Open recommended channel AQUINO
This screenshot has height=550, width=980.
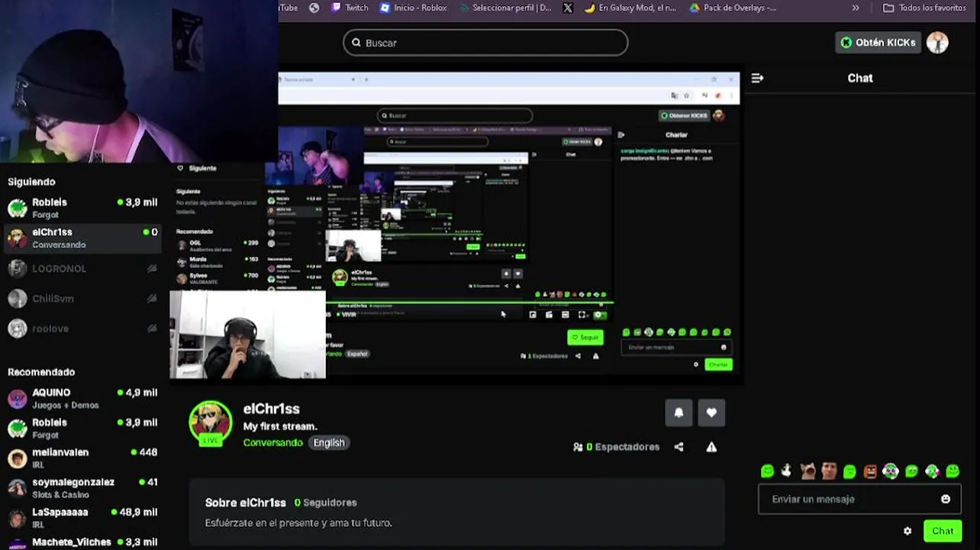point(82,398)
